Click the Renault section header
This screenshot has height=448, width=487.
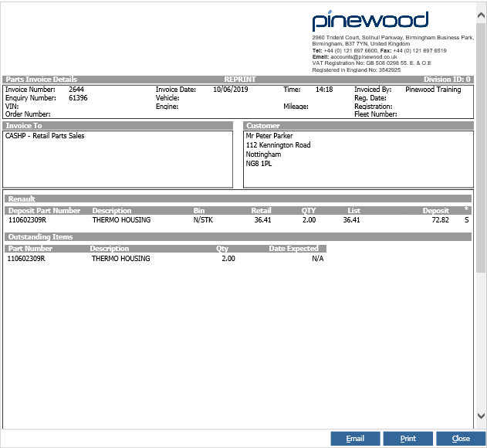tap(238, 199)
